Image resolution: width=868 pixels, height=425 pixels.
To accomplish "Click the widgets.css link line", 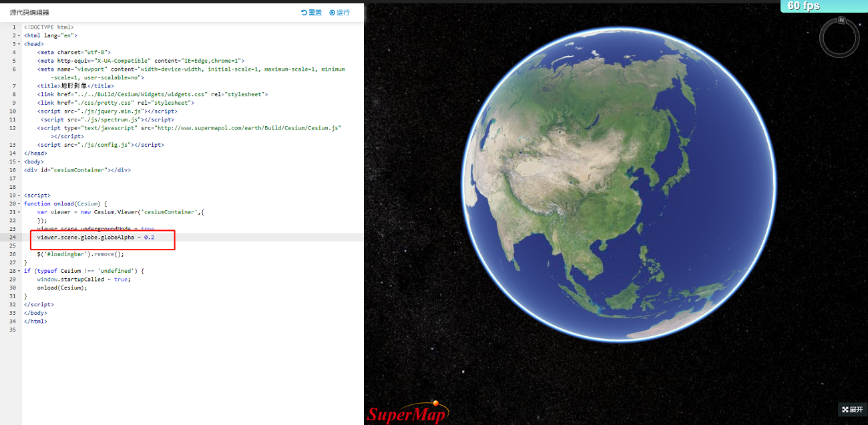I will tap(152, 94).
